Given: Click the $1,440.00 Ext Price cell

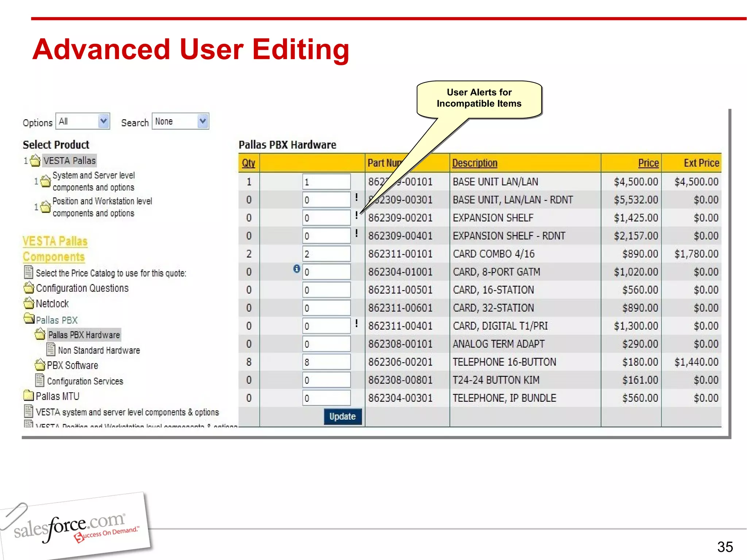Looking at the screenshot, I should click(696, 362).
